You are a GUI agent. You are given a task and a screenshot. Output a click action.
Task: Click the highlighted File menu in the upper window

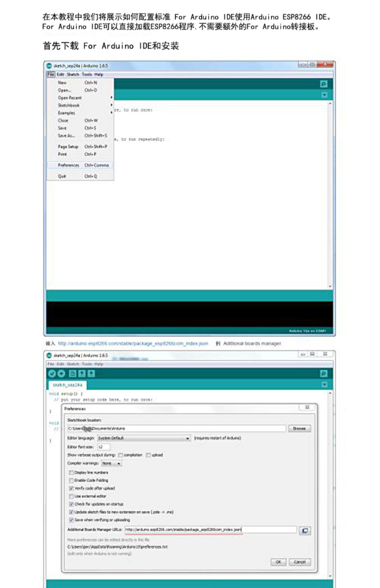pos(51,74)
